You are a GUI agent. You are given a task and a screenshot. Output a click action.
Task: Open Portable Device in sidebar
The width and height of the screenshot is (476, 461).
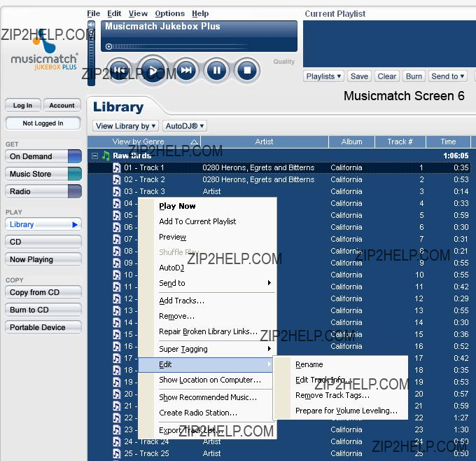tap(43, 327)
